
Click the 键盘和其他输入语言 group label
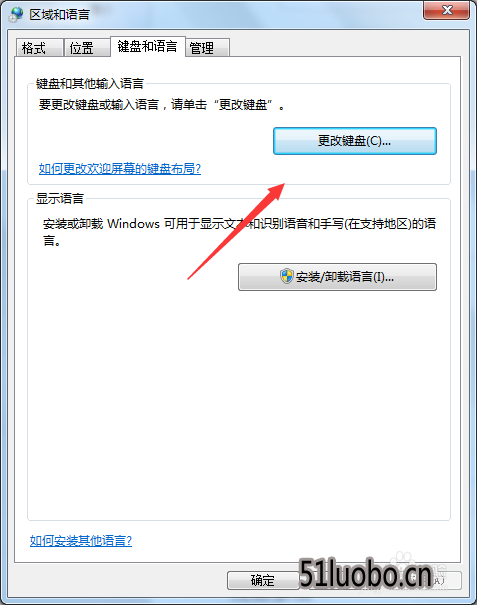tap(90, 83)
